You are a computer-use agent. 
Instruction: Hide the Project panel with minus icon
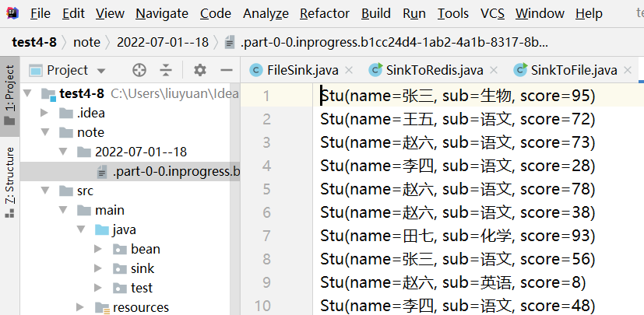coord(226,70)
